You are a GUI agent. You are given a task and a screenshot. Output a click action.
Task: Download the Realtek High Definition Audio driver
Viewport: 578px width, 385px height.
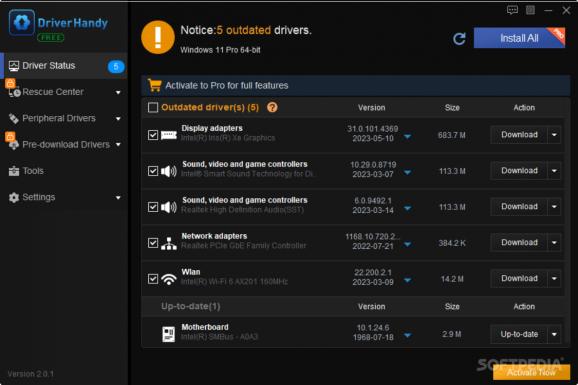click(x=519, y=207)
